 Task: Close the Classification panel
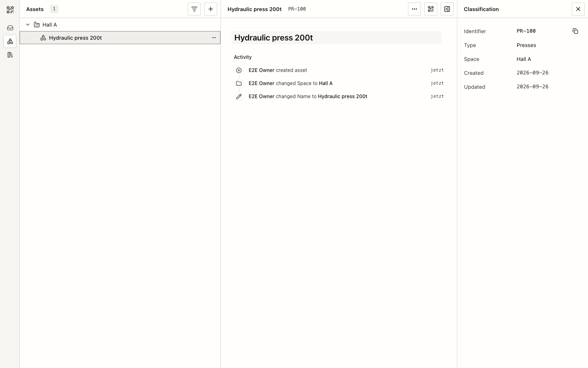(x=578, y=9)
